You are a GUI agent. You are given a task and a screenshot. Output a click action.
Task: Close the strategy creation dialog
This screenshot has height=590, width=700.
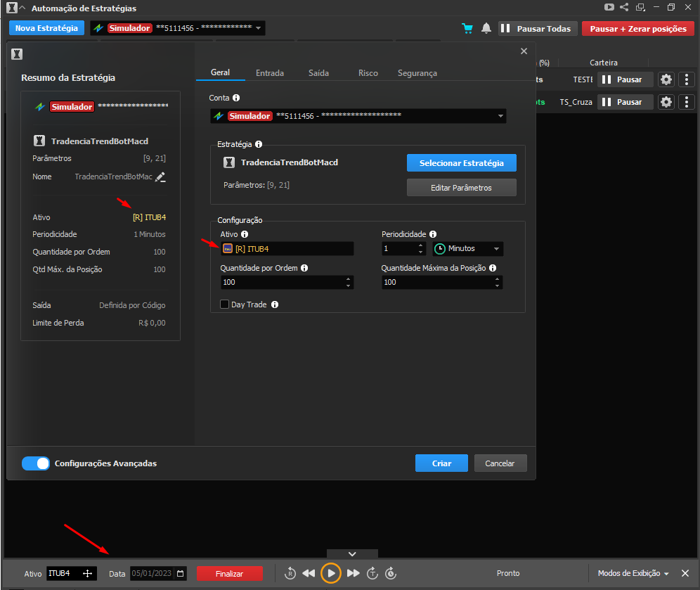coord(524,51)
